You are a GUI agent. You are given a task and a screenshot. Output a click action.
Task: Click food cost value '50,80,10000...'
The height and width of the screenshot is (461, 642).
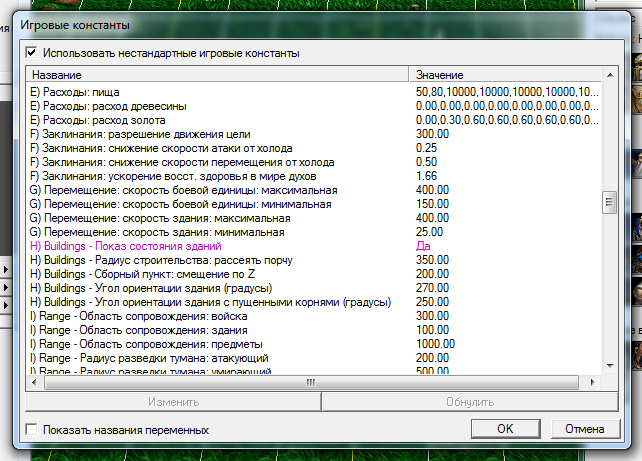pyautogui.click(x=507, y=92)
